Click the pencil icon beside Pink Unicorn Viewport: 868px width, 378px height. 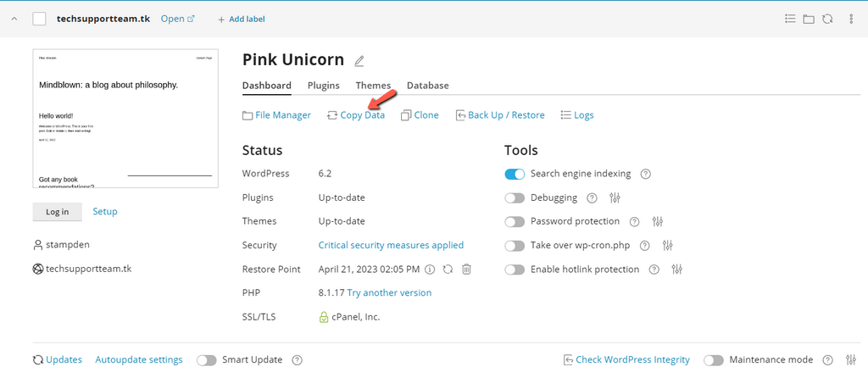359,61
